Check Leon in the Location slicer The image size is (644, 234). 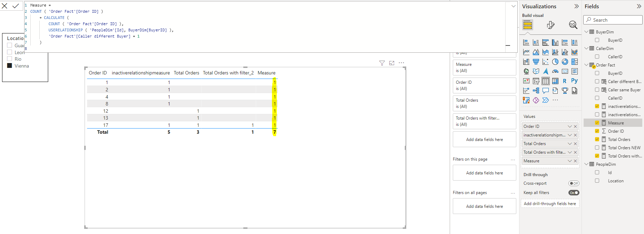pos(10,52)
